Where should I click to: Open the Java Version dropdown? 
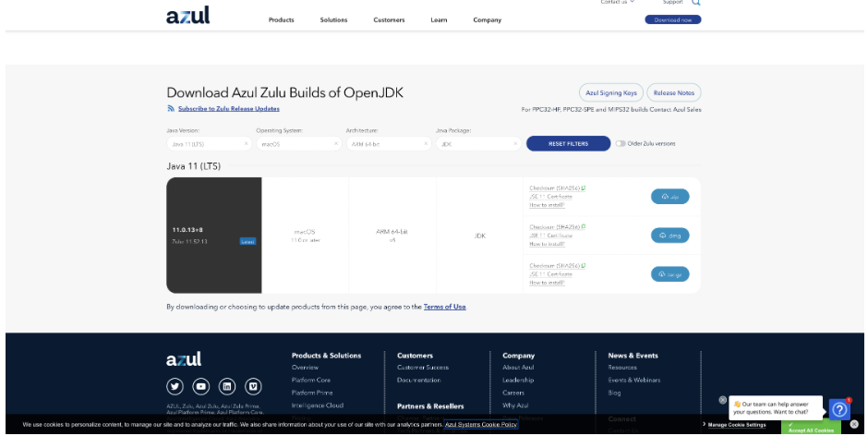click(x=210, y=143)
